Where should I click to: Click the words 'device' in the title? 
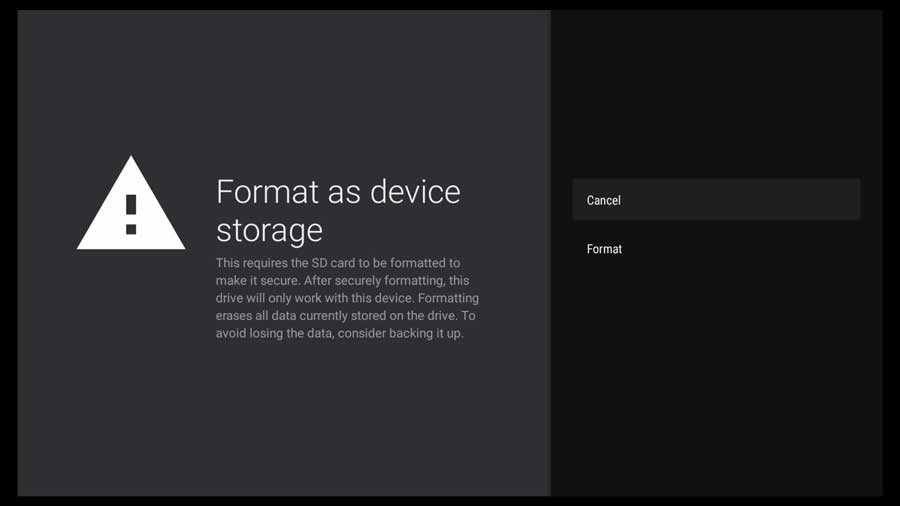pyautogui.click(x=415, y=192)
